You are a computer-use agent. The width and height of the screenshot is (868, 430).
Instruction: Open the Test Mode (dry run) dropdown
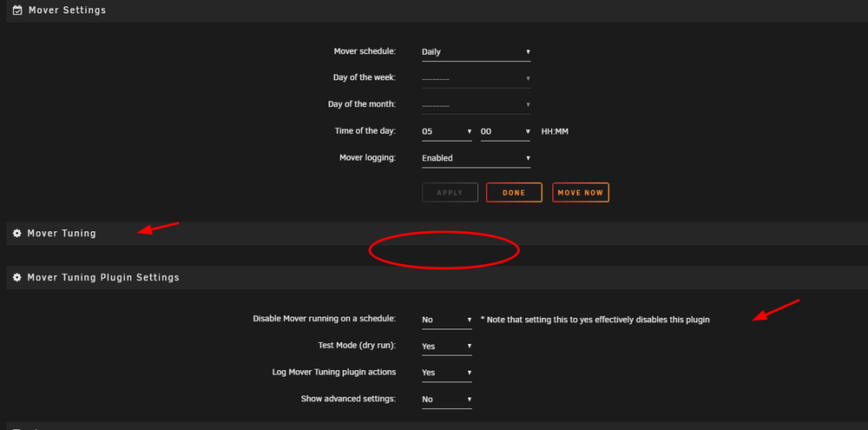447,347
